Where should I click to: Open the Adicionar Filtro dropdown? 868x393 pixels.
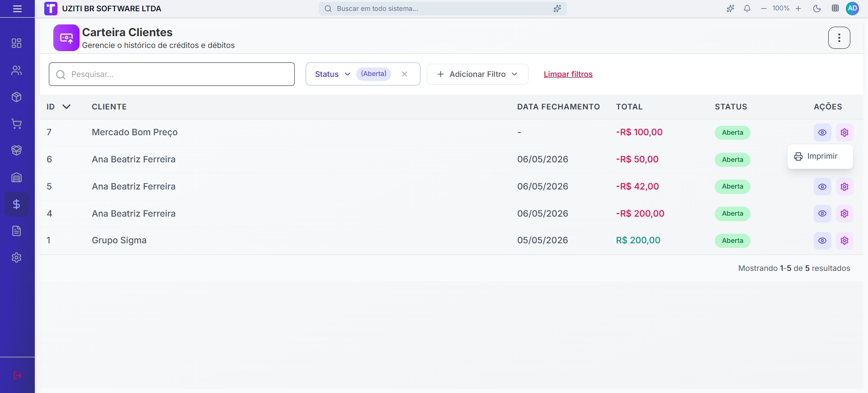pos(477,74)
